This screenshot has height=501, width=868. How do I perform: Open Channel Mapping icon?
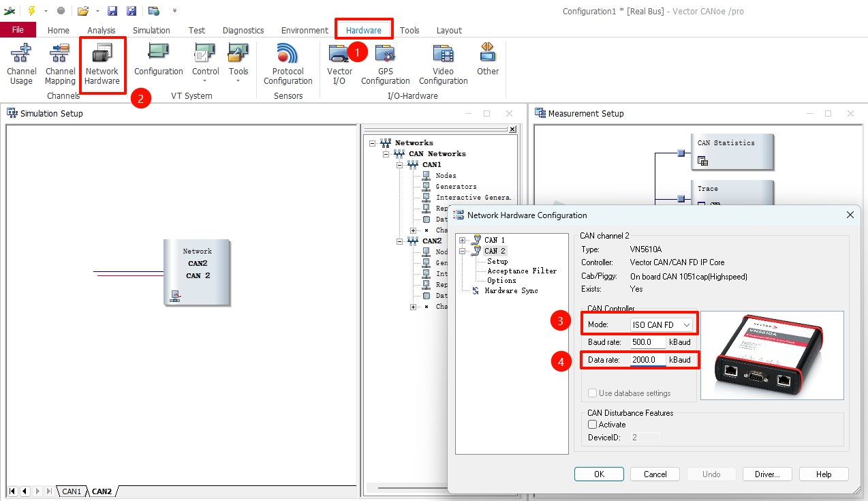[x=60, y=63]
